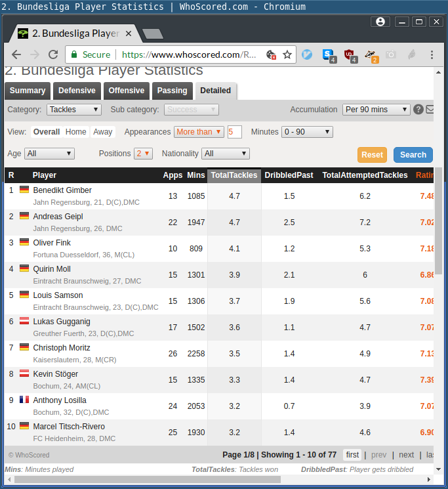Click the browser forward arrow

point(35,55)
